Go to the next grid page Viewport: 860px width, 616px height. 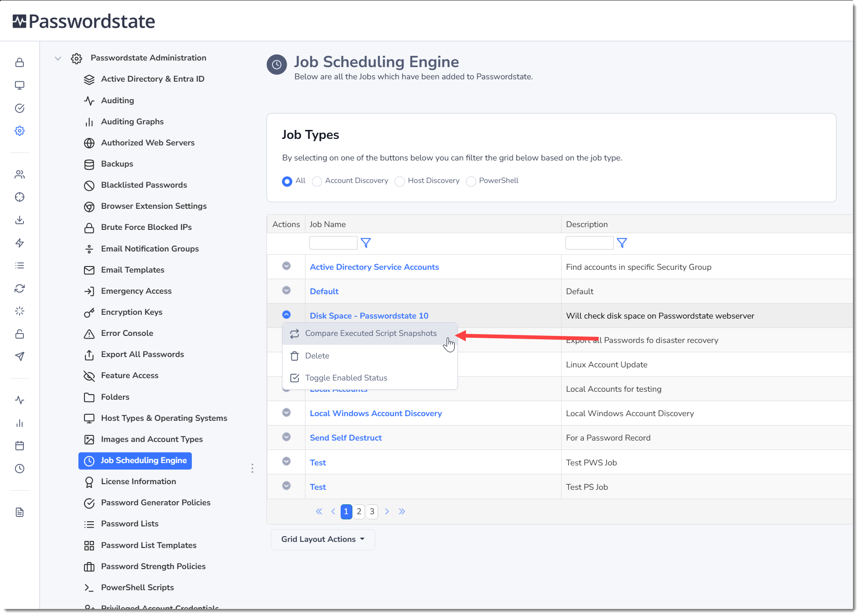pos(387,511)
